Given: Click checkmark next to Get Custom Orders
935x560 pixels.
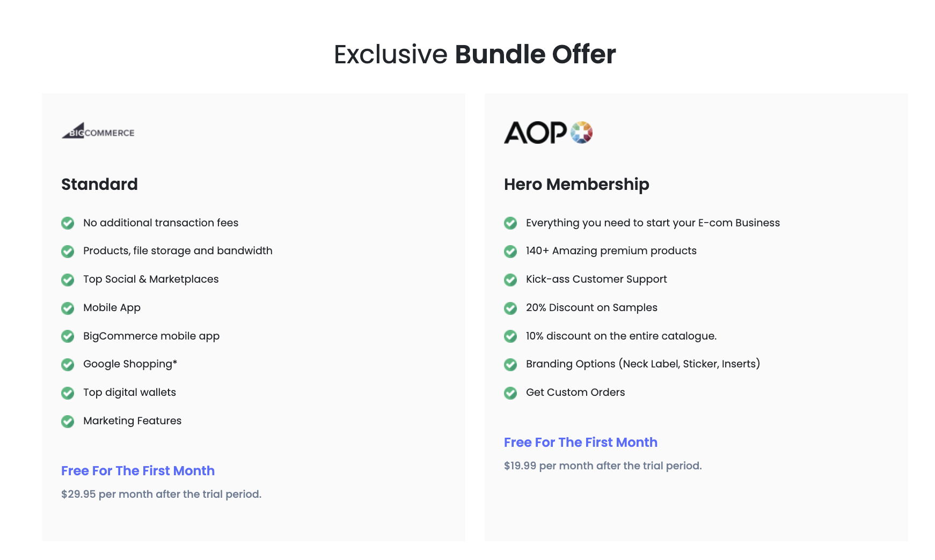Looking at the screenshot, I should [x=510, y=393].
